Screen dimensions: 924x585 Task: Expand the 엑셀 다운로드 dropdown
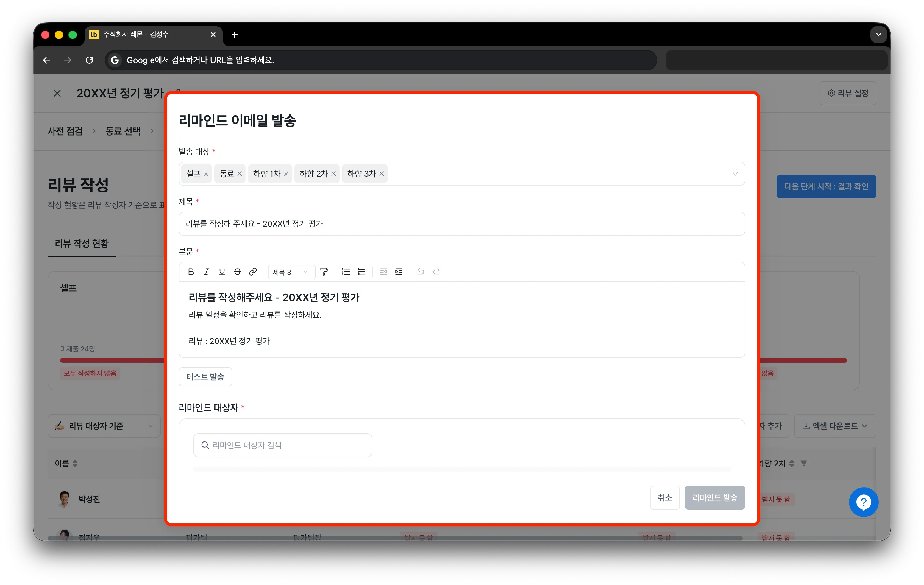[x=835, y=426]
